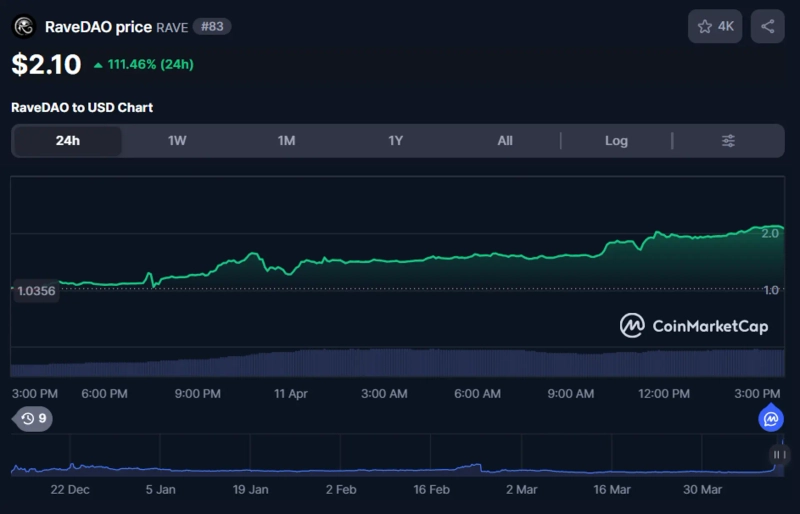Click the 2.0 y-axis price label
This screenshot has width=800, height=514.
(x=770, y=233)
